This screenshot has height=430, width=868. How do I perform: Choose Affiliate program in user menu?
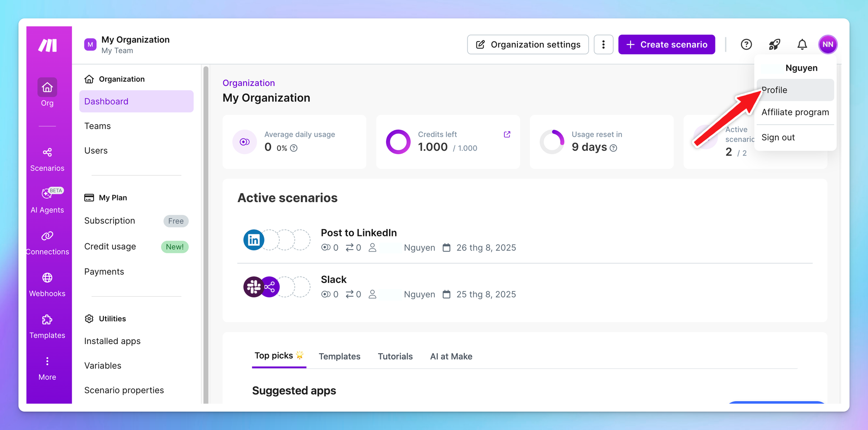pyautogui.click(x=795, y=112)
